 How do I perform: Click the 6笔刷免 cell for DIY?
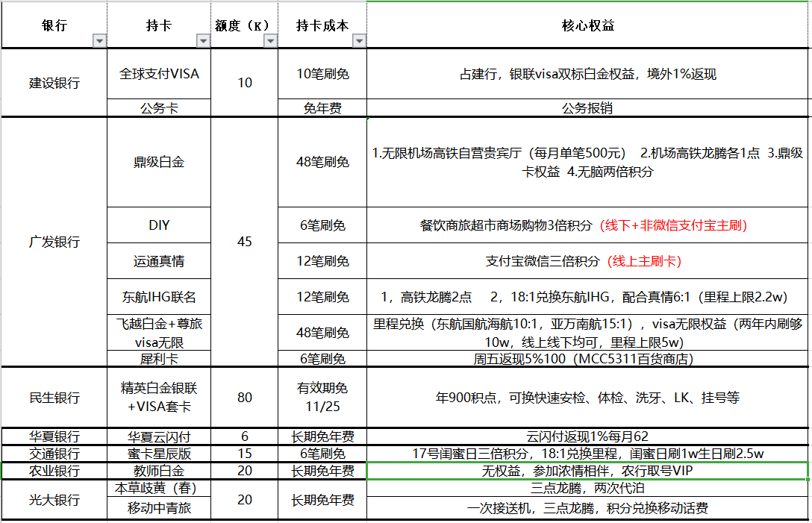click(322, 225)
